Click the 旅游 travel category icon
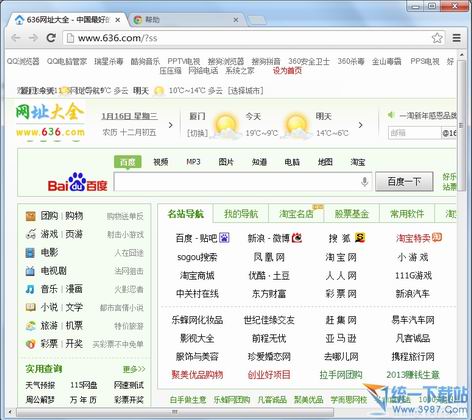 (x=30, y=326)
